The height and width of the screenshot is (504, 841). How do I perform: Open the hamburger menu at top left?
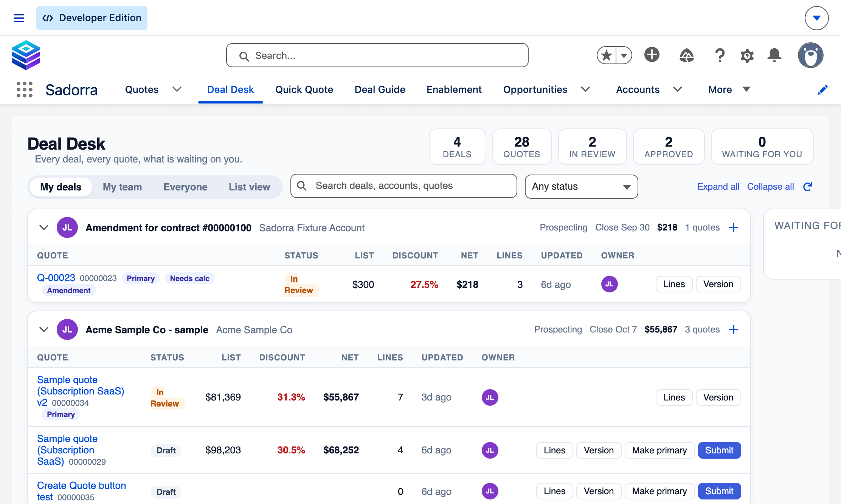[x=19, y=18]
